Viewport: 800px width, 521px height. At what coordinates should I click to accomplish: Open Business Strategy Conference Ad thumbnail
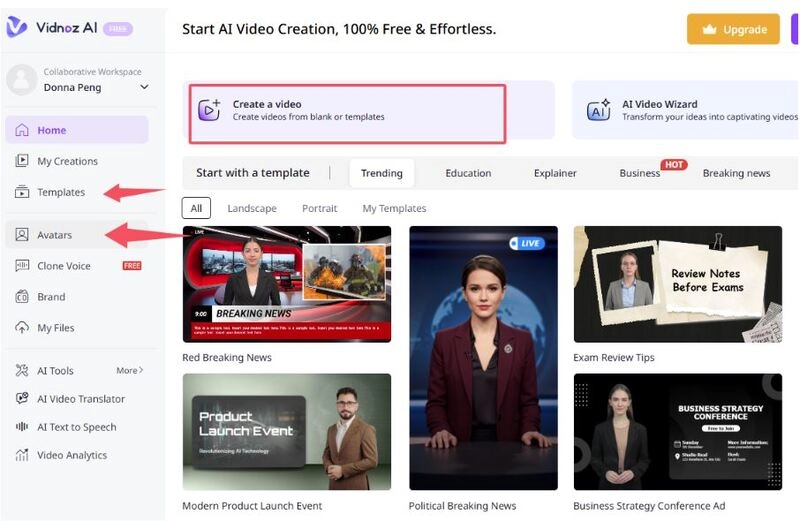click(x=678, y=432)
